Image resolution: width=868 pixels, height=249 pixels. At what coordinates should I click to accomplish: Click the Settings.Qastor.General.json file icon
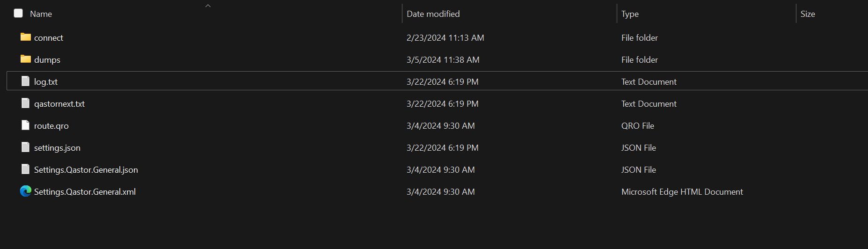pos(26,169)
